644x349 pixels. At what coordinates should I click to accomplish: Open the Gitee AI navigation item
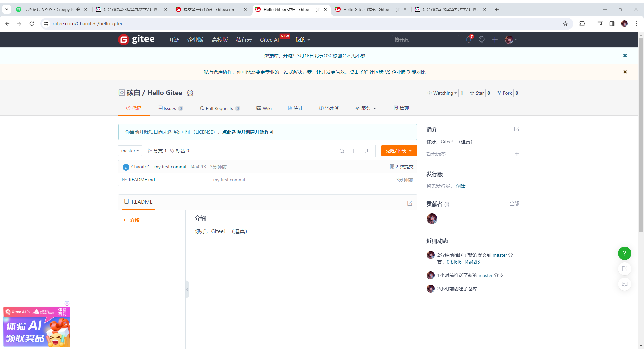269,40
